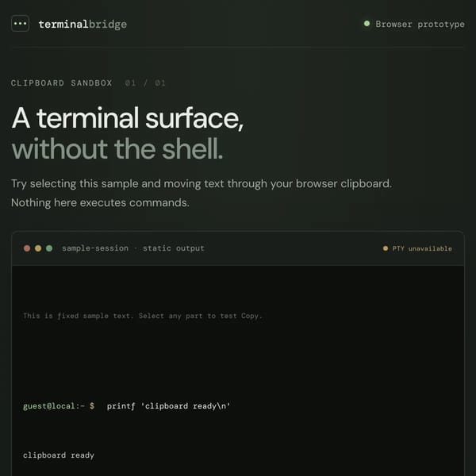
Task: Click the printf 'clipboard ready\n' command text
Action: pyautogui.click(x=168, y=406)
